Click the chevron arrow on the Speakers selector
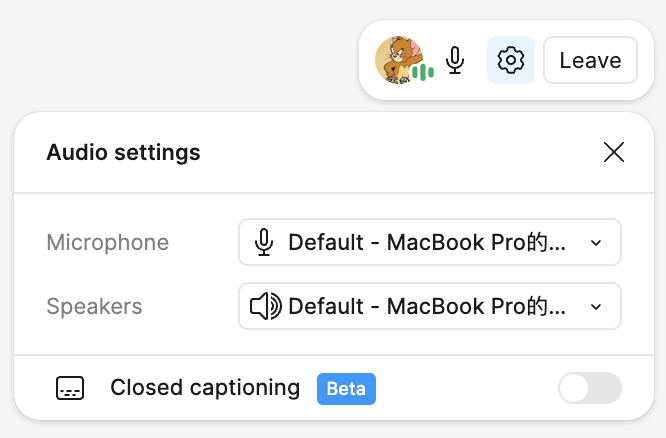 coord(596,307)
